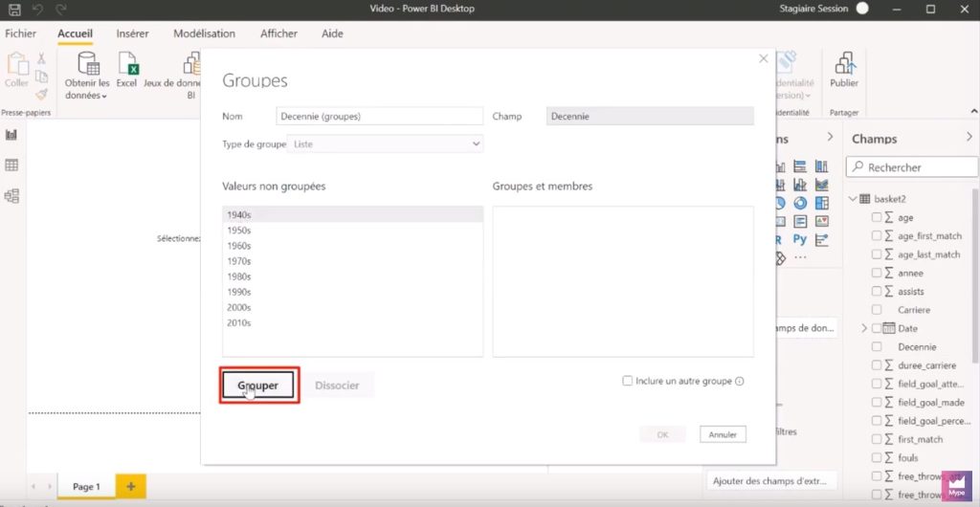Switch to the Insérer tab
The width and height of the screenshot is (980, 507).
132,33
